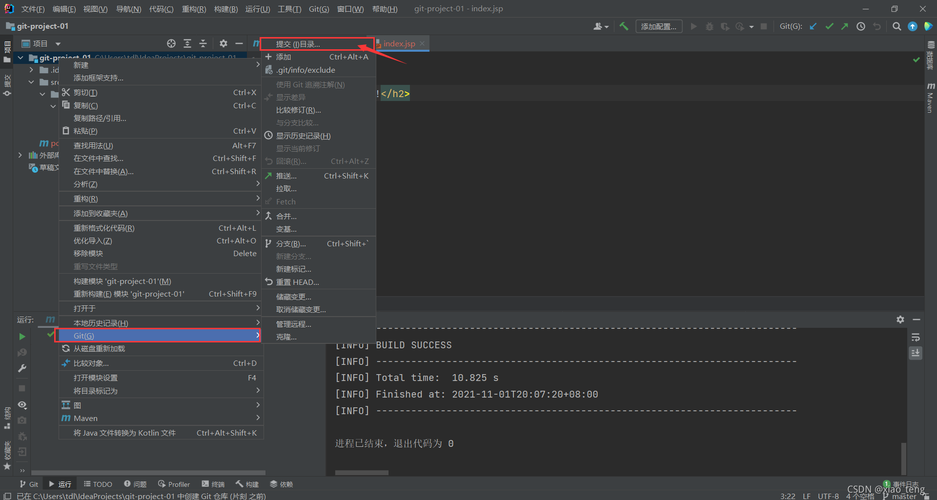Click the Run panel settings gear
The image size is (937, 500).
pos(900,320)
